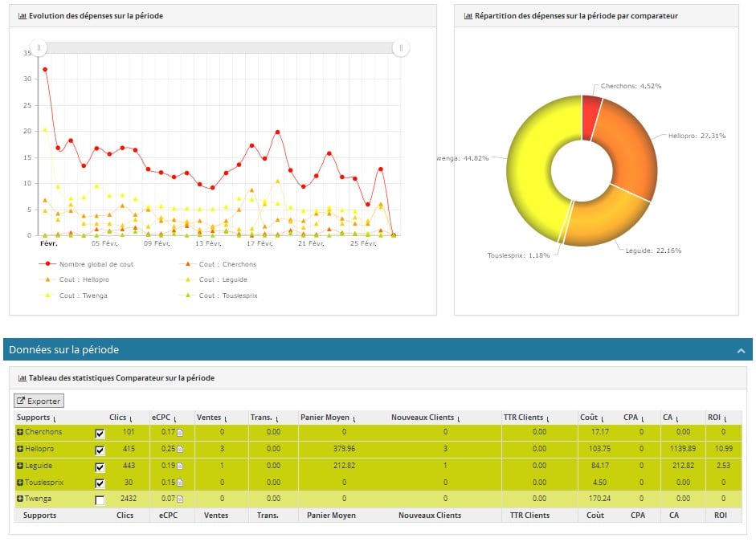Click Hellopro panier moyen 379.96

tap(344, 449)
